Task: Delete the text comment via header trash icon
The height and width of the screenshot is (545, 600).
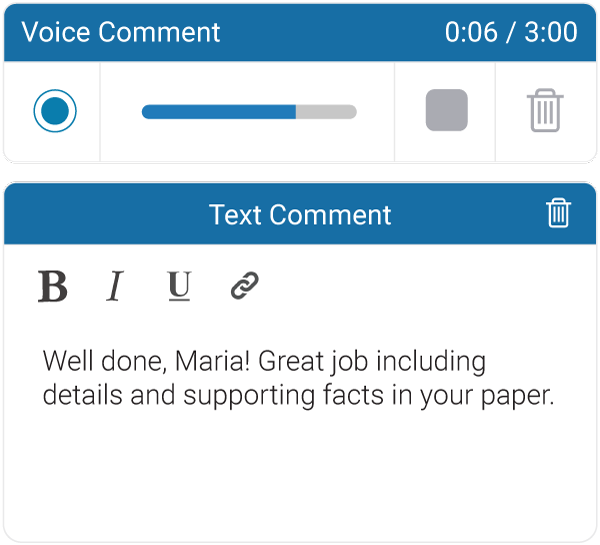Action: (x=558, y=213)
